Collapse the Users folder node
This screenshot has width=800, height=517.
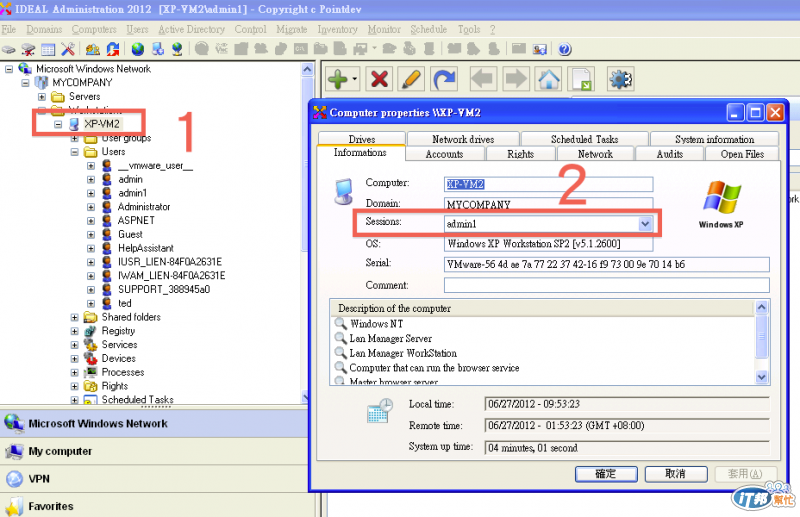point(74,152)
